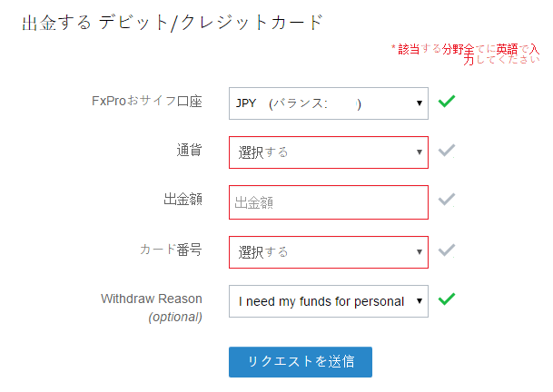Open the カード番号 選択する dropdown
553x392 pixels.
pyautogui.click(x=329, y=252)
